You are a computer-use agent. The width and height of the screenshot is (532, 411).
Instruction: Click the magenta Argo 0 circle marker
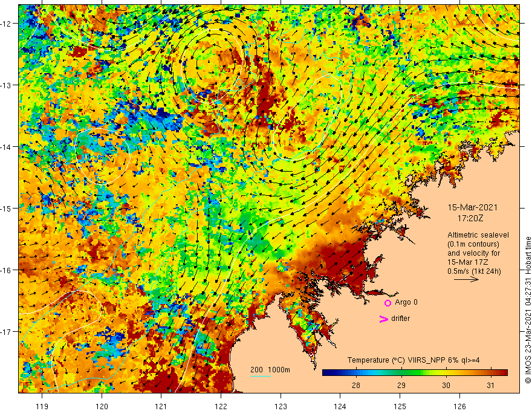388,303
